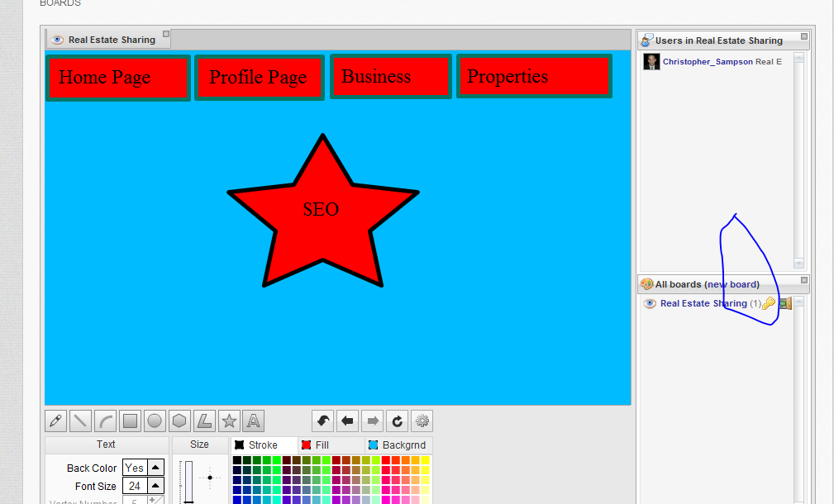Click the Home Page box on the canvas
Viewport: 834px width, 504px height.
pyautogui.click(x=118, y=78)
